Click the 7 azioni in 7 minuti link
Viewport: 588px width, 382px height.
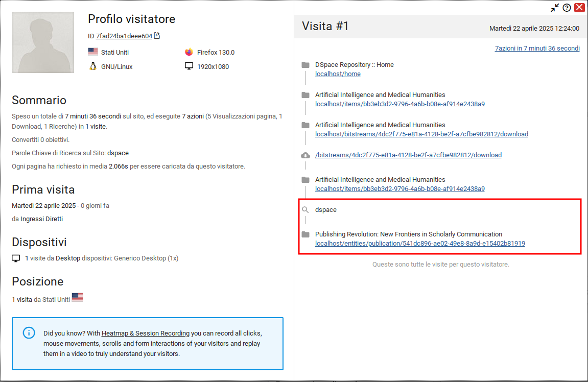pyautogui.click(x=537, y=49)
